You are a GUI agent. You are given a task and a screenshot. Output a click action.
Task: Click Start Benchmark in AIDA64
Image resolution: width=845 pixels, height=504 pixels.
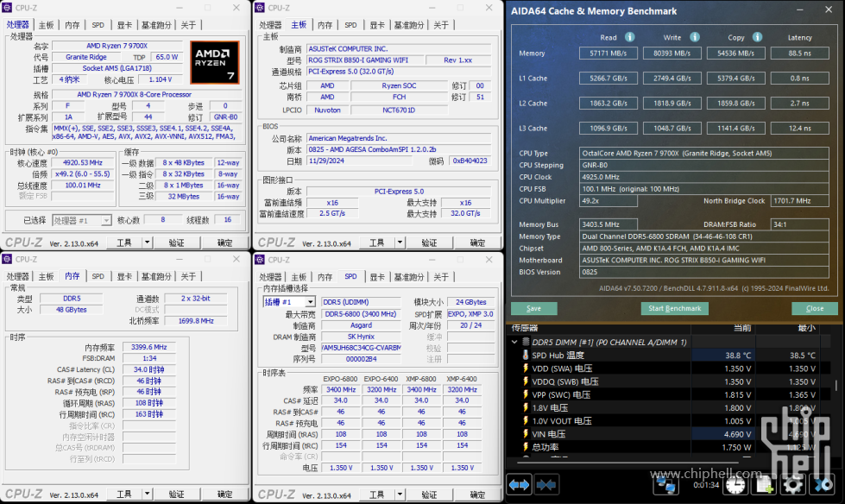pyautogui.click(x=675, y=308)
